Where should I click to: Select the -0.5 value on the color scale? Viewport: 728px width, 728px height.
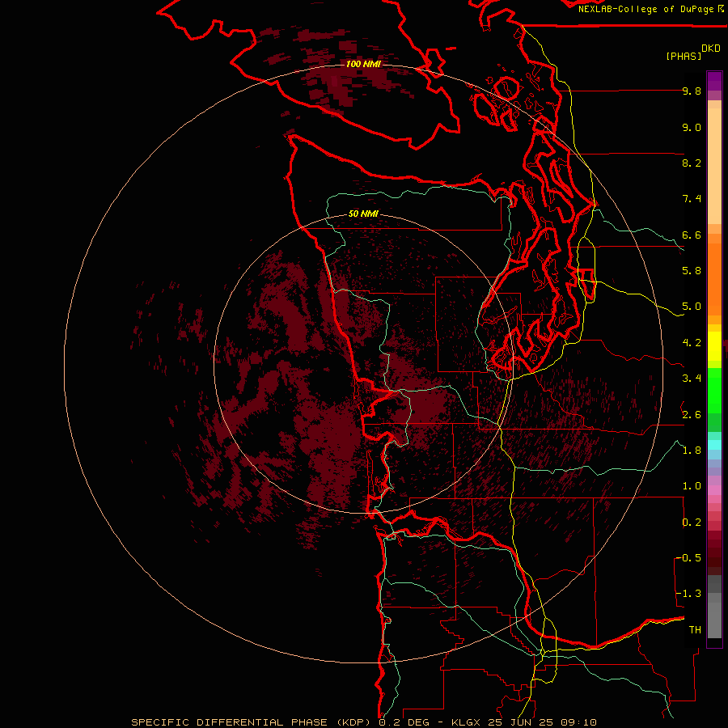[688, 558]
